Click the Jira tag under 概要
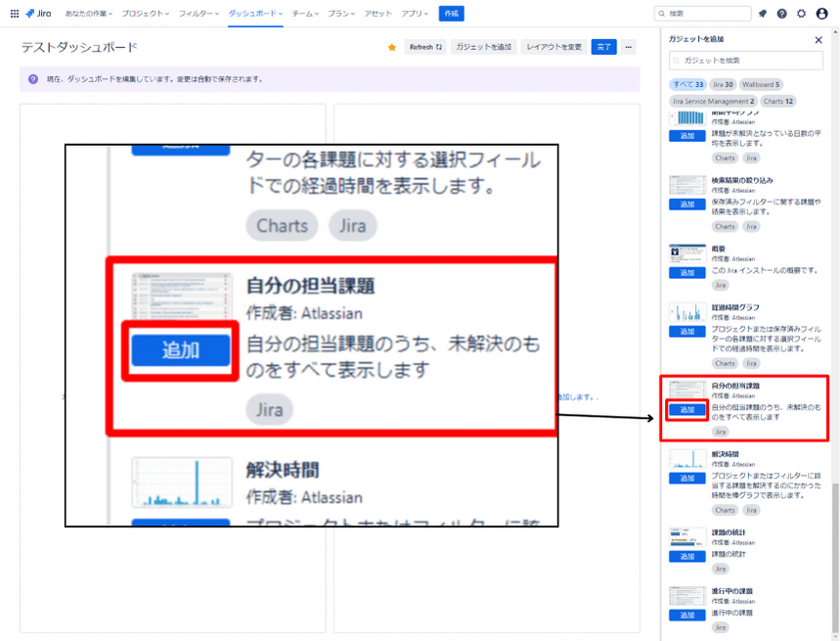 point(721,285)
